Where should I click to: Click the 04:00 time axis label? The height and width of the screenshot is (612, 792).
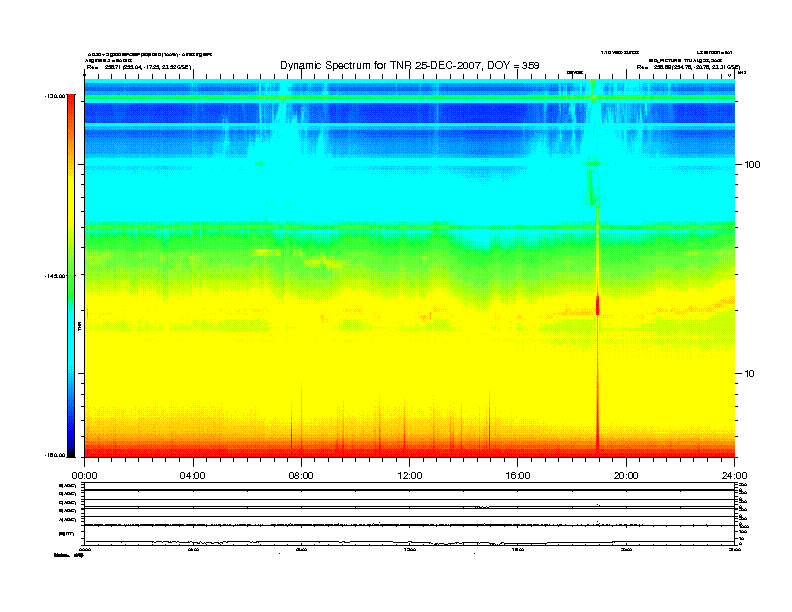(x=193, y=476)
